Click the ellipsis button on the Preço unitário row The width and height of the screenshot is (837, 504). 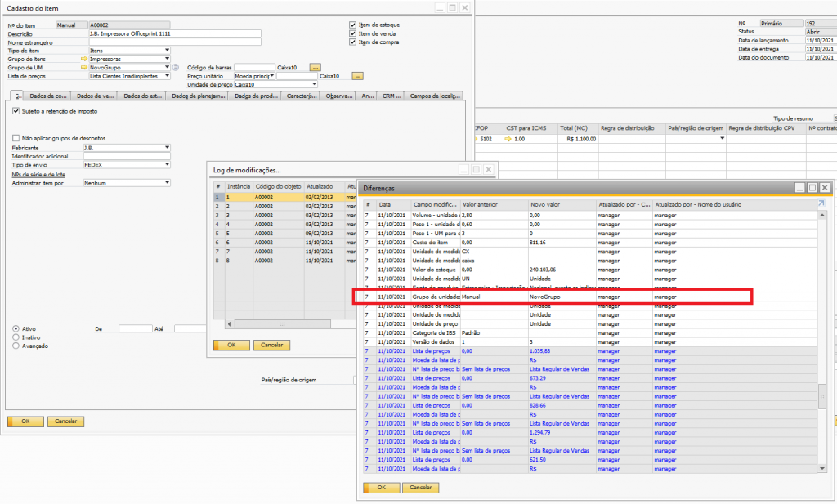click(357, 76)
